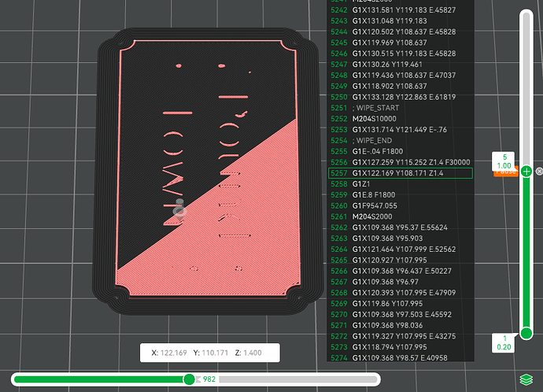Select G-code line 5257 highlighted row
This screenshot has width=543, height=392.
click(x=401, y=173)
